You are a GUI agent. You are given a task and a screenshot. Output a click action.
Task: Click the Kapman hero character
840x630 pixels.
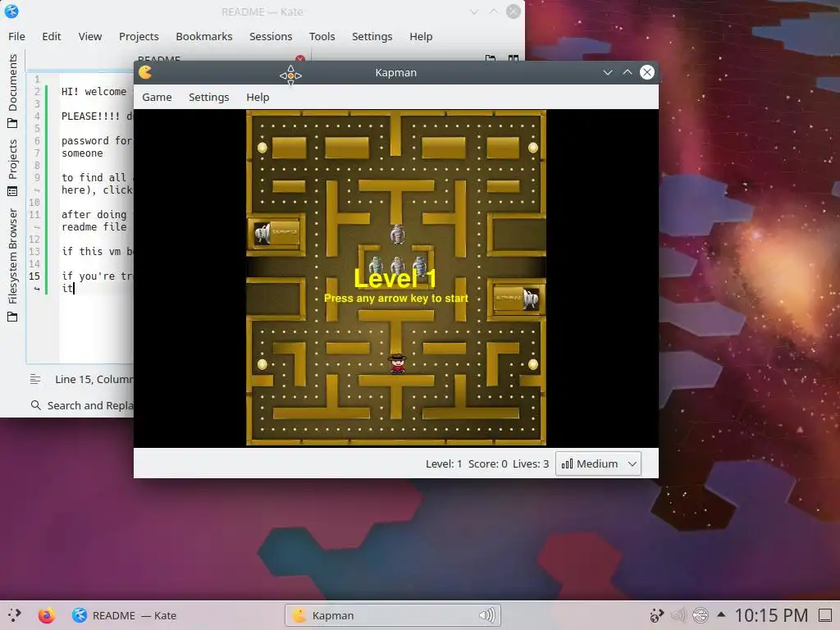[397, 363]
